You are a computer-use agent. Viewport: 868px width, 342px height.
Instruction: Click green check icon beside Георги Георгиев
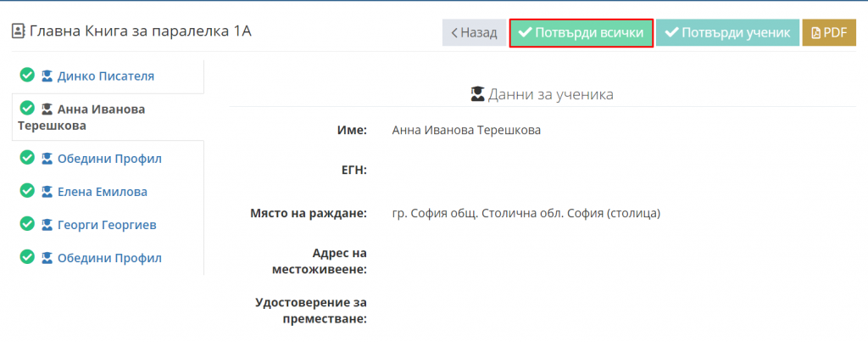tap(27, 225)
